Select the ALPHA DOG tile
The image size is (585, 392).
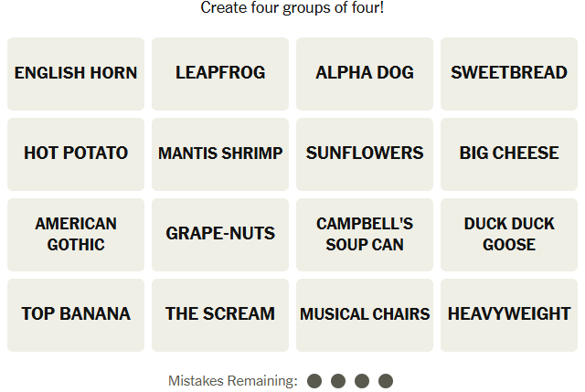365,74
